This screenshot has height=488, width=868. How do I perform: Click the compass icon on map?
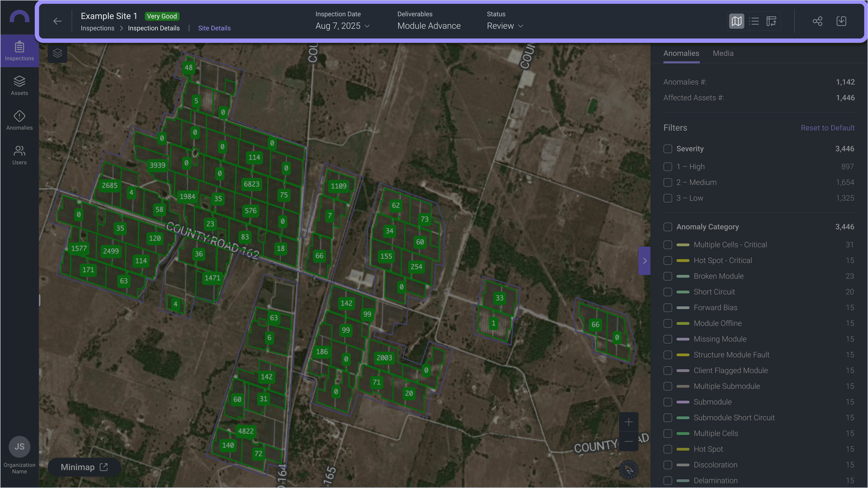pos(629,469)
